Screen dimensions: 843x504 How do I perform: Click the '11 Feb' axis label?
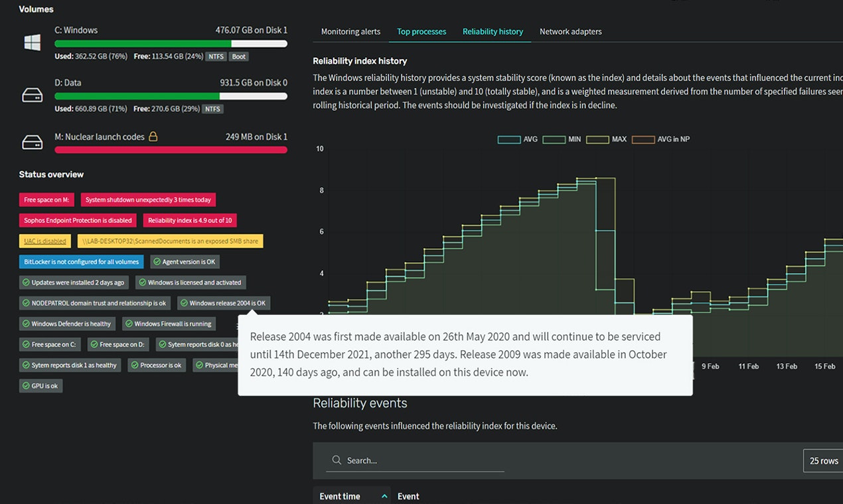[749, 366]
